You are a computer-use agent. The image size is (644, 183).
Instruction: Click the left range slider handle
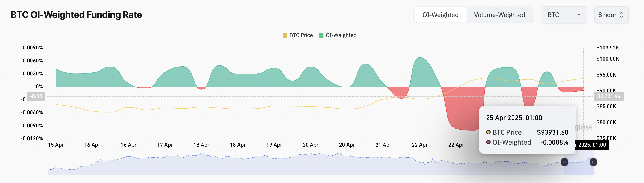coord(564,162)
